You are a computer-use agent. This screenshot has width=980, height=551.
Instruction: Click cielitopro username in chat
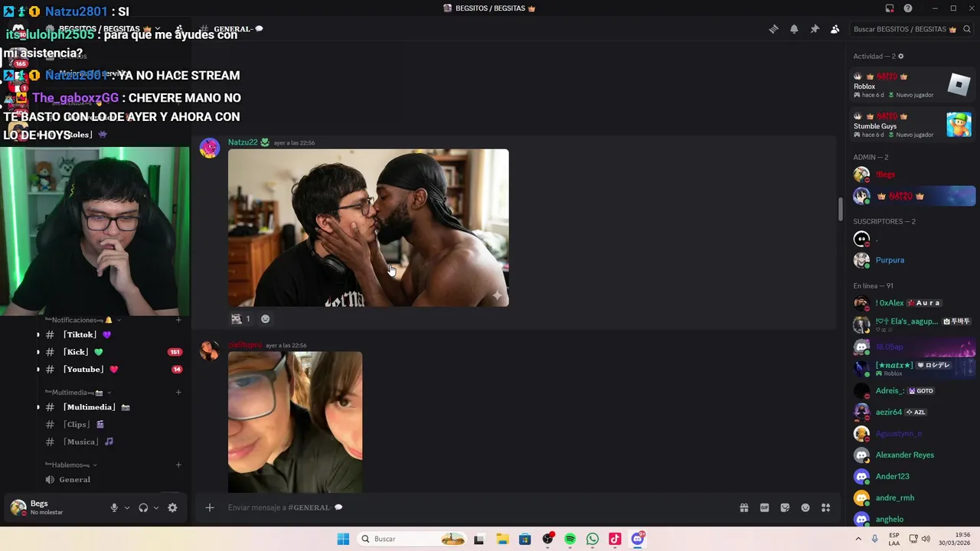pos(245,345)
